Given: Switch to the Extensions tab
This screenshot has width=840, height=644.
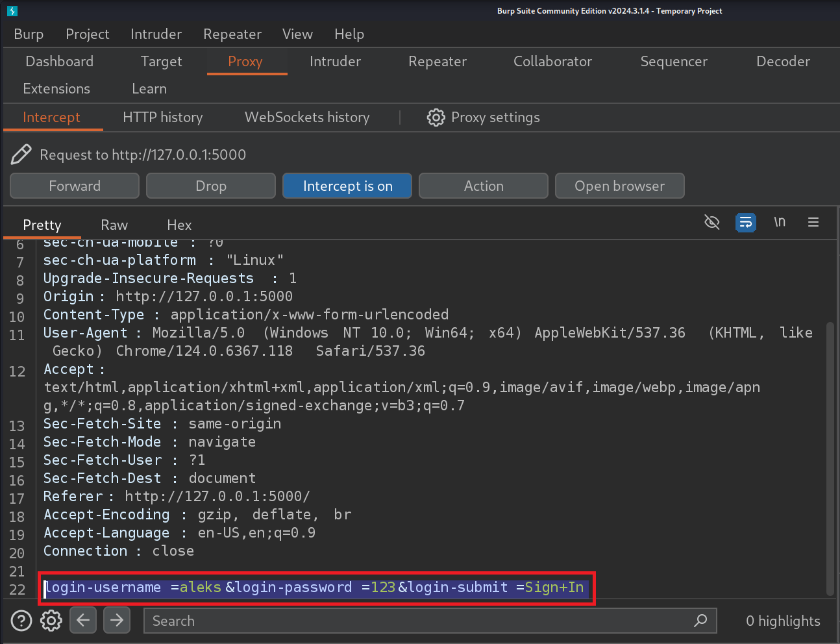Looking at the screenshot, I should pyautogui.click(x=56, y=88).
